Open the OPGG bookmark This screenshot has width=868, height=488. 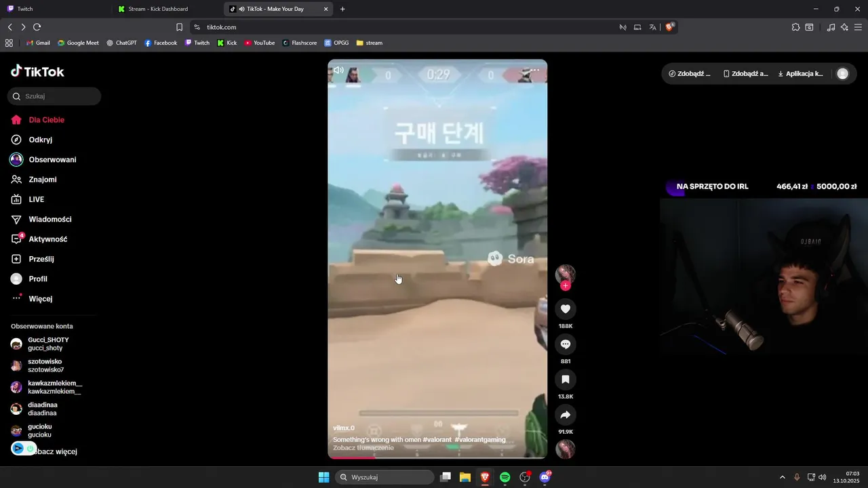pos(336,43)
